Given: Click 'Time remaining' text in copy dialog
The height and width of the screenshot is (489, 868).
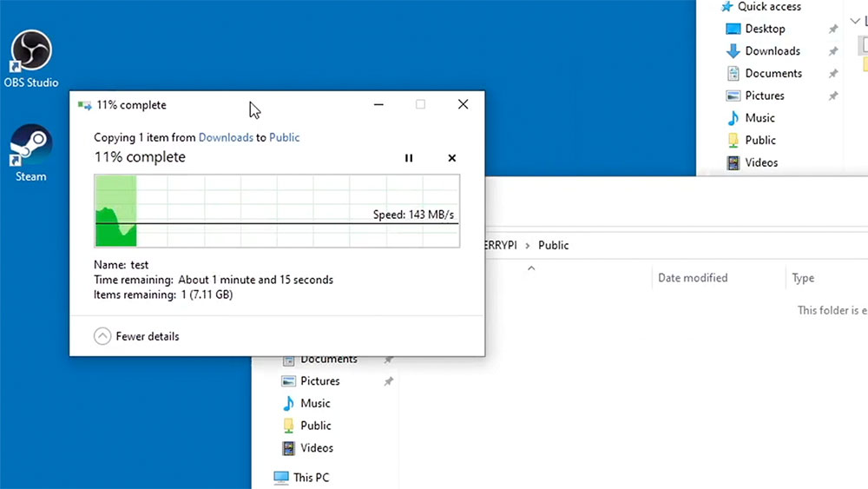Looking at the screenshot, I should (x=214, y=280).
